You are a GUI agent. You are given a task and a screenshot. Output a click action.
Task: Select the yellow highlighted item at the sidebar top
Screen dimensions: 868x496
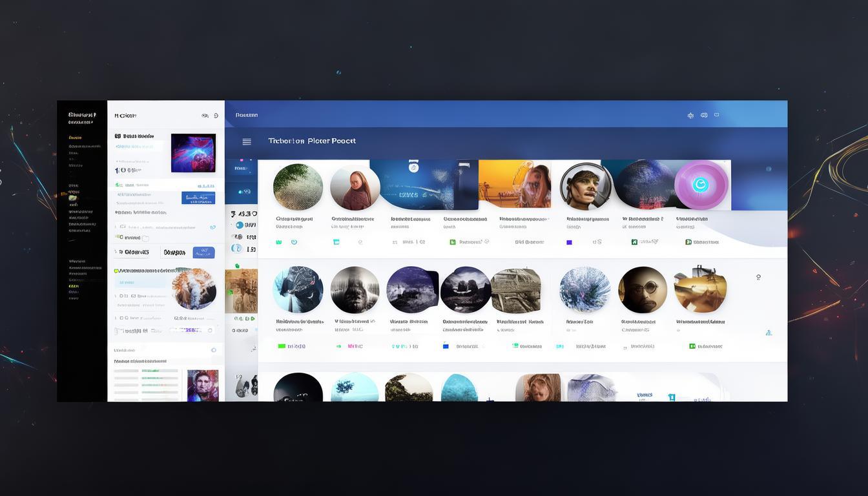[75, 138]
